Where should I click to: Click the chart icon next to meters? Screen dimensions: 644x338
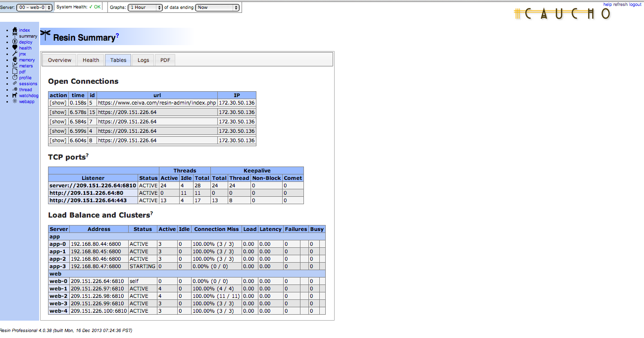click(15, 65)
